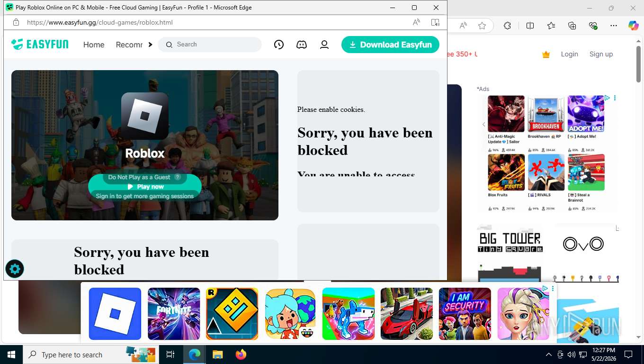Click the Login link
This screenshot has height=364, width=644.
pyautogui.click(x=569, y=54)
